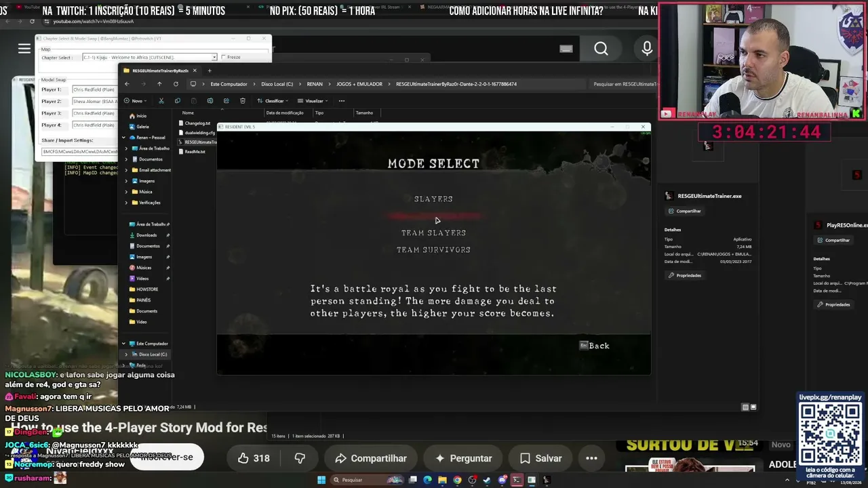Click JOGOS + EMULADOR in the breadcrumb

coord(359,84)
